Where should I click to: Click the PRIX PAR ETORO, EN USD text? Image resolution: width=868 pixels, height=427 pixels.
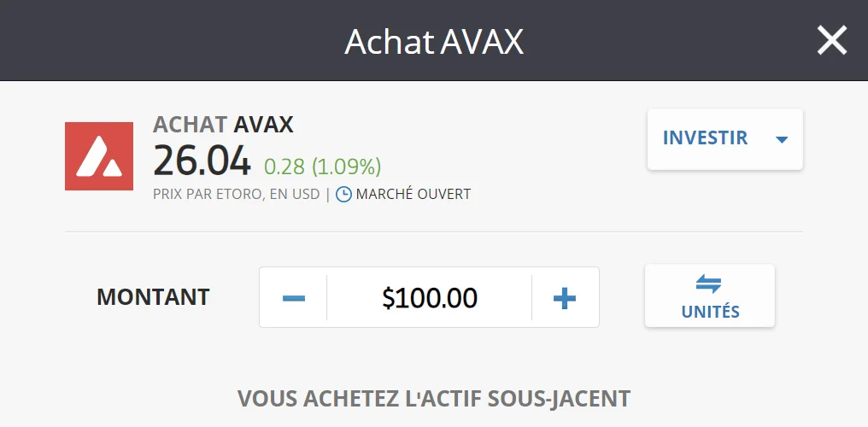click(236, 194)
